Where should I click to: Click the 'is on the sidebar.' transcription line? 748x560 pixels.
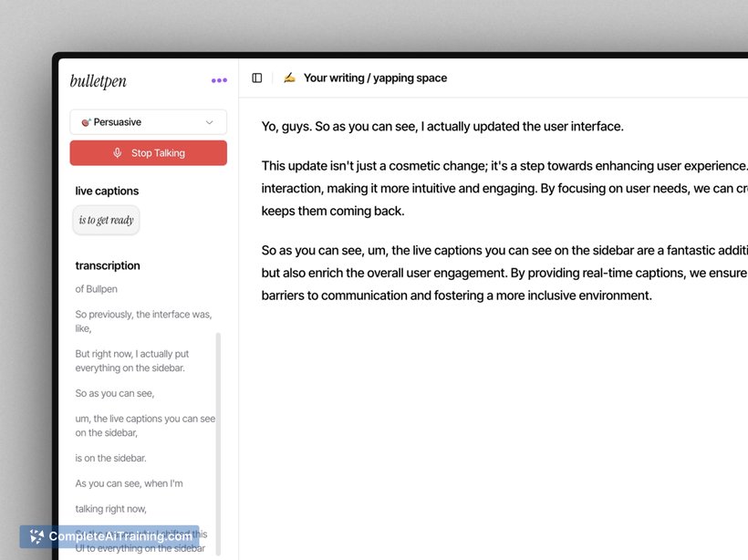110,458
